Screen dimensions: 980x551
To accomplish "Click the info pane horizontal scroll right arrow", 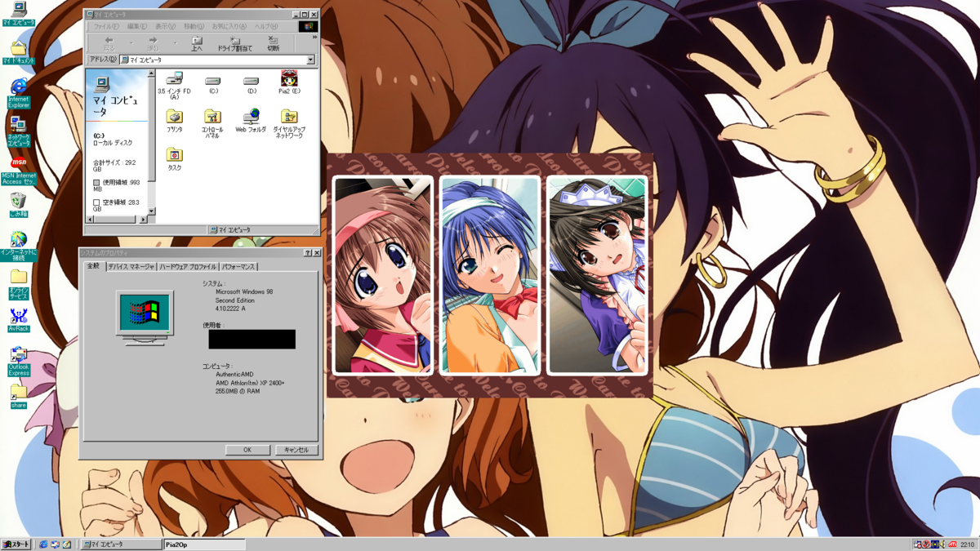I will pos(144,219).
